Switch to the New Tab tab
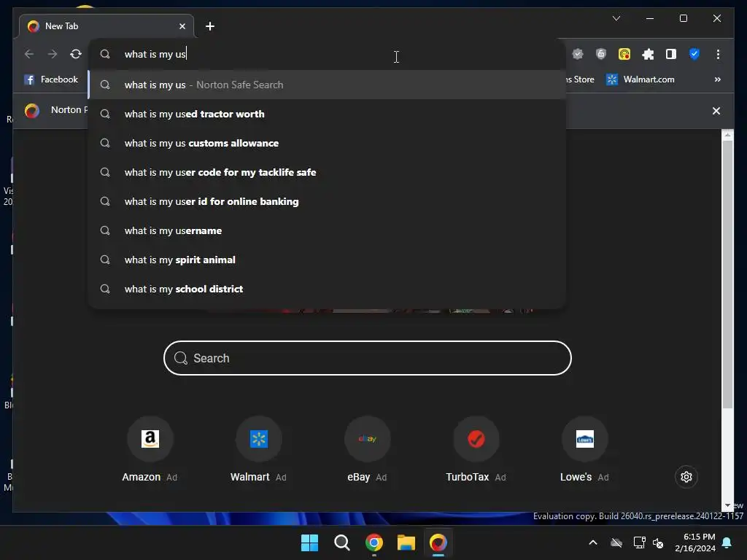The height and width of the screenshot is (560, 747). click(x=107, y=26)
